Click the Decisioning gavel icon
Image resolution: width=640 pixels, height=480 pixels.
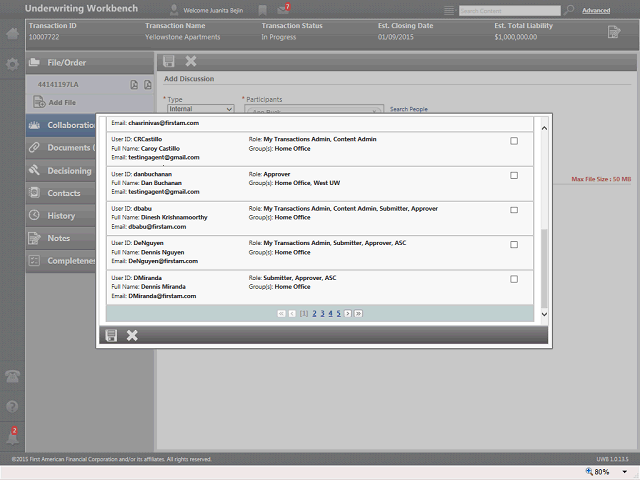34,170
